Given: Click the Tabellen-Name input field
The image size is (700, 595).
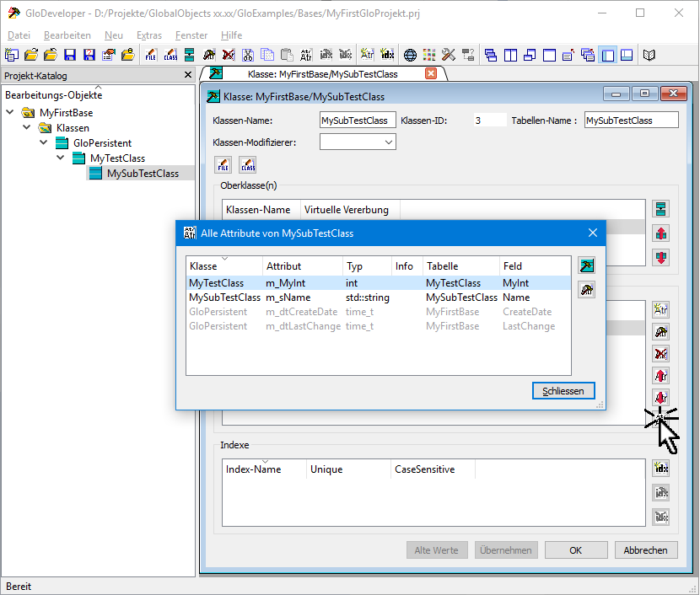Looking at the screenshot, I should pos(631,121).
